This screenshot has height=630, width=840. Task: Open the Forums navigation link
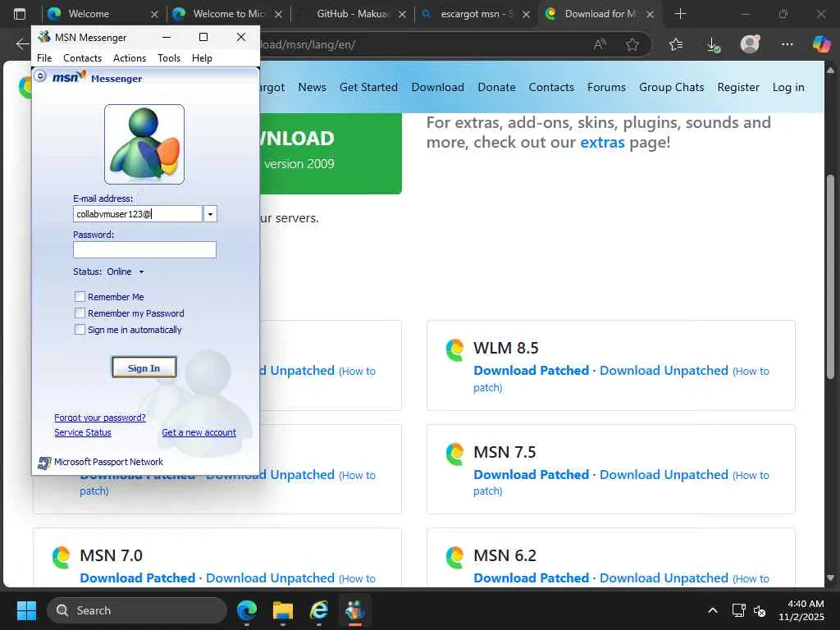click(606, 87)
